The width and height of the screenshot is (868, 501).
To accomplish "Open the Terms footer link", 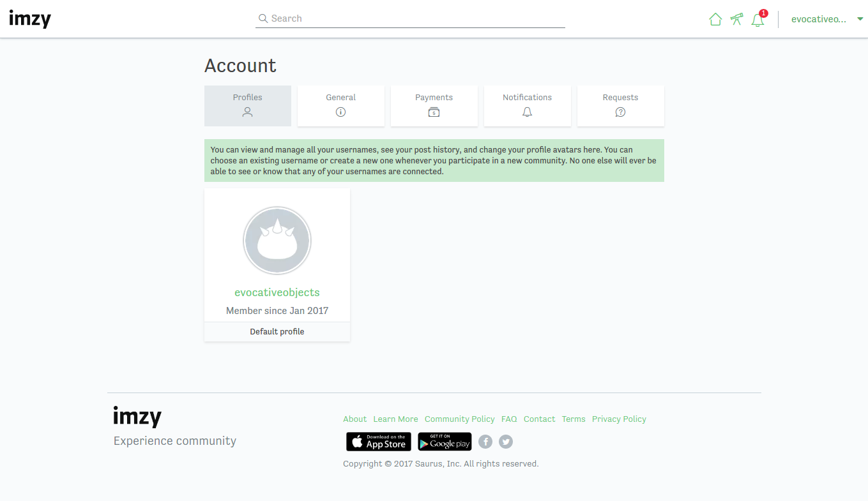I will tap(574, 419).
